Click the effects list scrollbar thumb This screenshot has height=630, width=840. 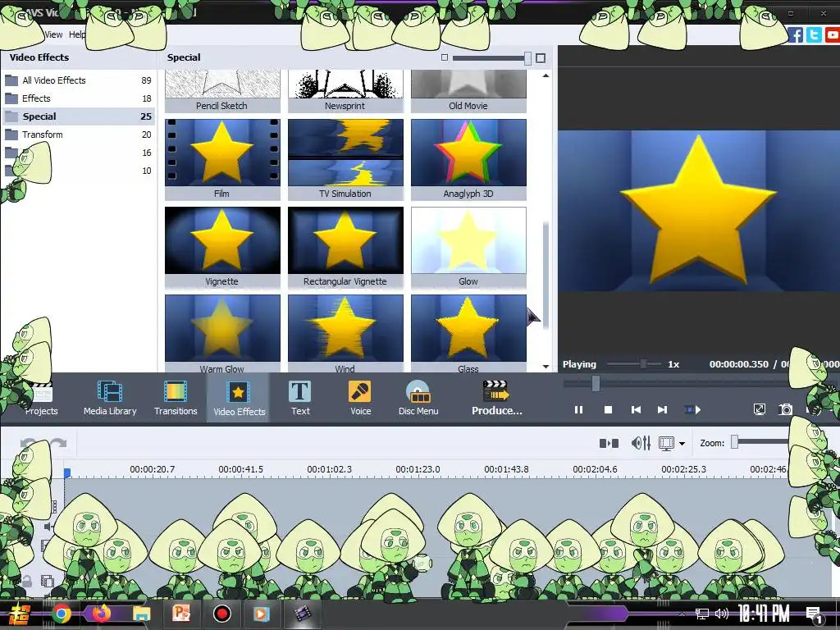(546, 276)
